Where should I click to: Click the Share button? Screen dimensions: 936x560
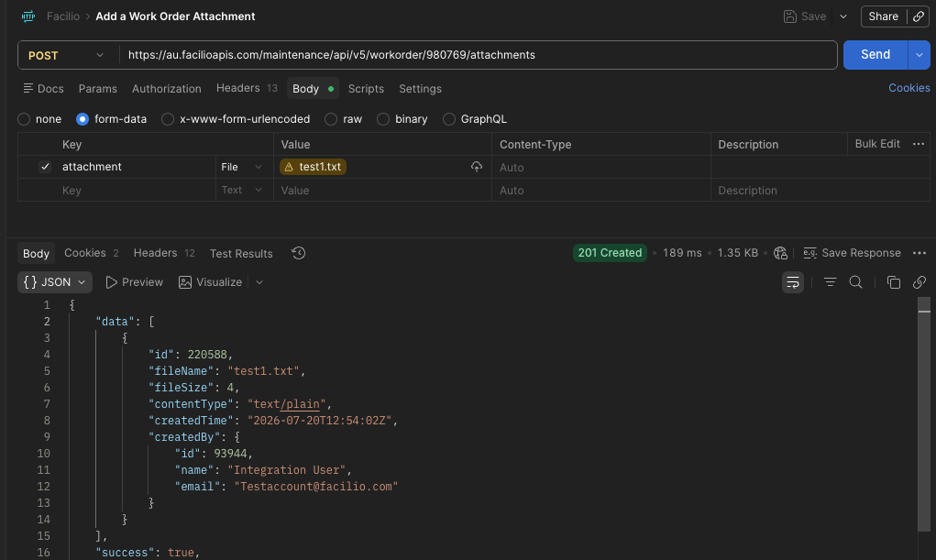[884, 16]
